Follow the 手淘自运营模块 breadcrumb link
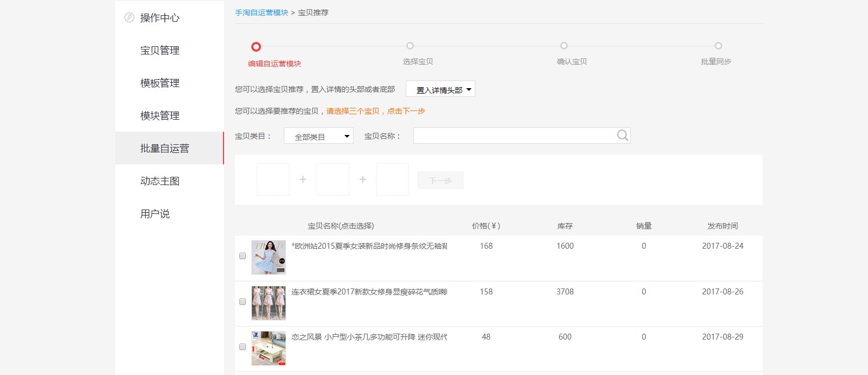The image size is (868, 375). 262,13
